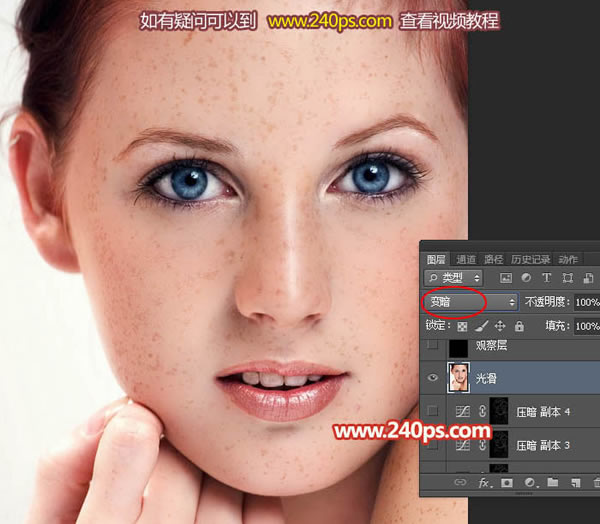Click the type layer filter icon

click(x=547, y=277)
